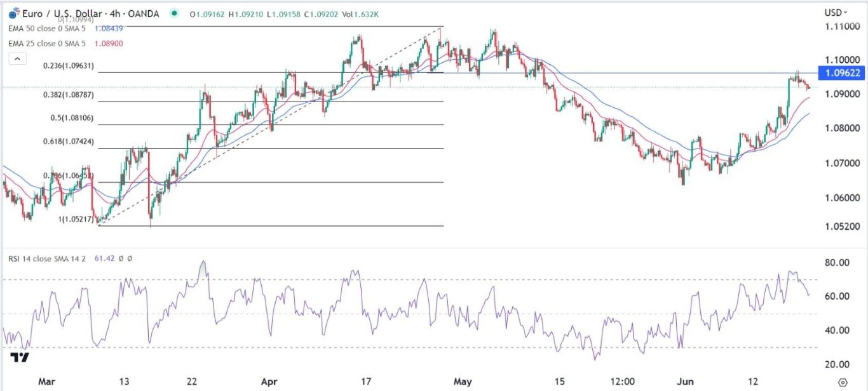The image size is (868, 391).
Task: Open the USD currency dropdown
Action: (835, 13)
